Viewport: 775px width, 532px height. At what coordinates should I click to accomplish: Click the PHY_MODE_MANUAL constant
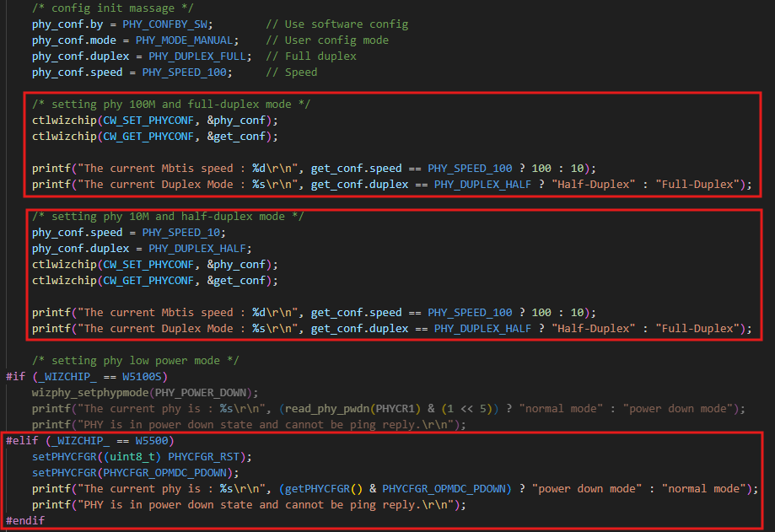pos(185,40)
